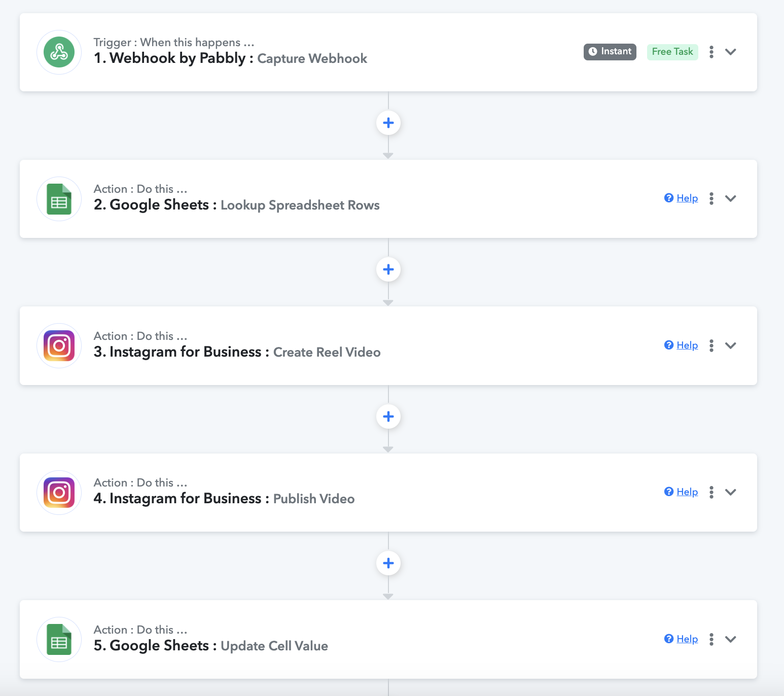784x696 pixels.
Task: Open Help for Create Reel Video step
Action: tap(681, 345)
